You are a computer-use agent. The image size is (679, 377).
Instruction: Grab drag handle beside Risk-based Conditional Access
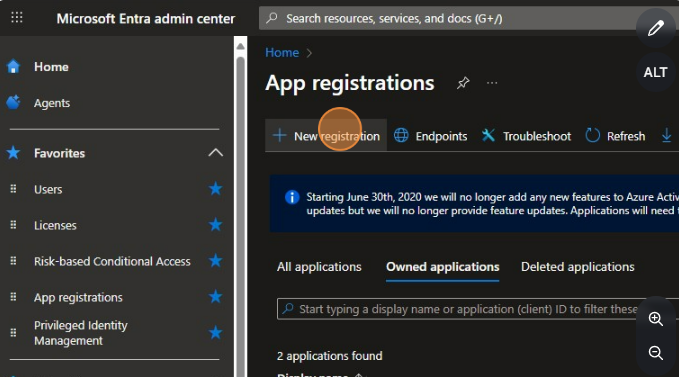click(13, 261)
